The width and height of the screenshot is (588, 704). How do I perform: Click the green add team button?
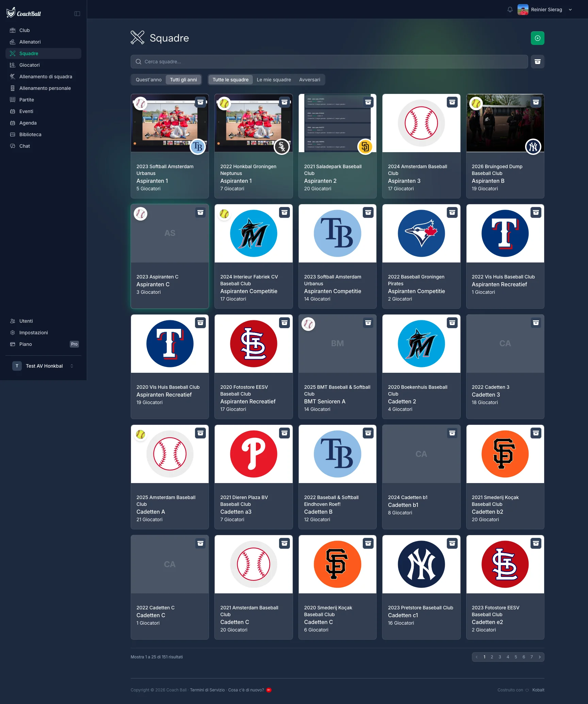coord(538,38)
